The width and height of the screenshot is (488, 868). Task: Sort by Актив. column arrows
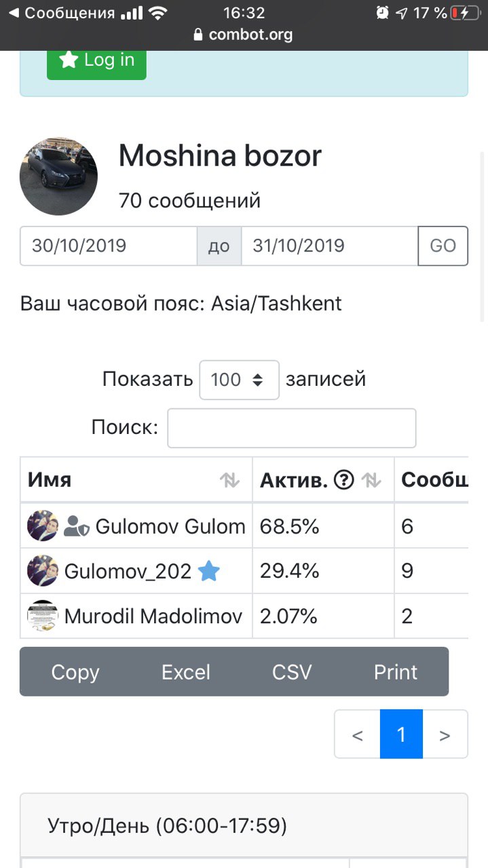point(371,481)
